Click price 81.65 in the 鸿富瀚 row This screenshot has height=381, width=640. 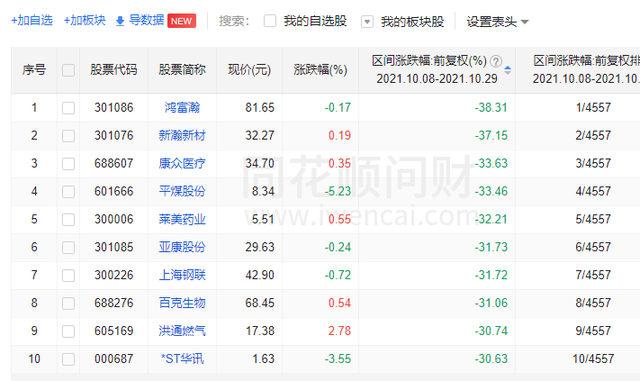coord(260,108)
